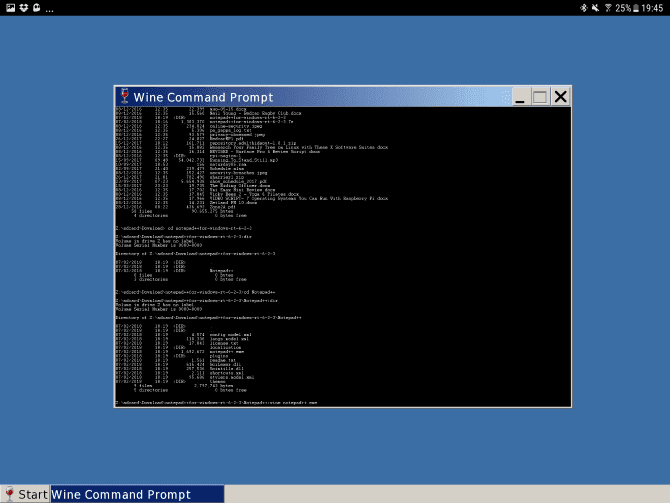Image resolution: width=670 pixels, height=503 pixels.
Task: Click the Wine Command Prompt title text
Action: pyautogui.click(x=203, y=97)
